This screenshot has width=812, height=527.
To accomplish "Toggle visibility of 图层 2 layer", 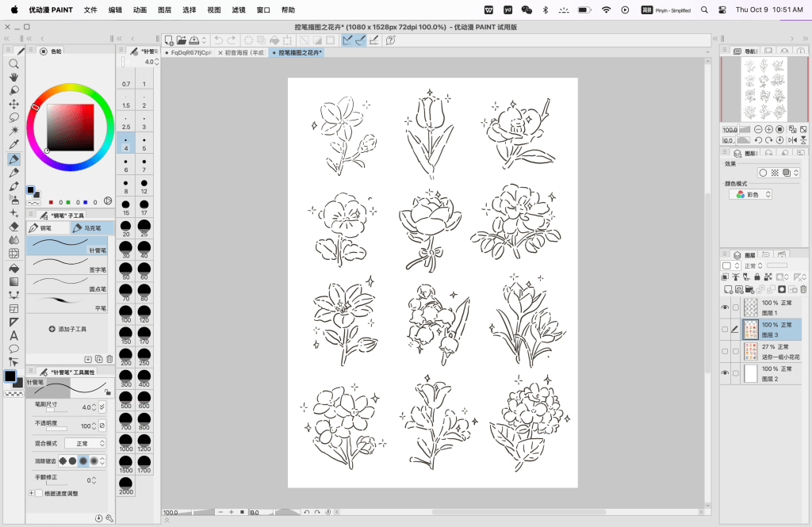I will (725, 373).
